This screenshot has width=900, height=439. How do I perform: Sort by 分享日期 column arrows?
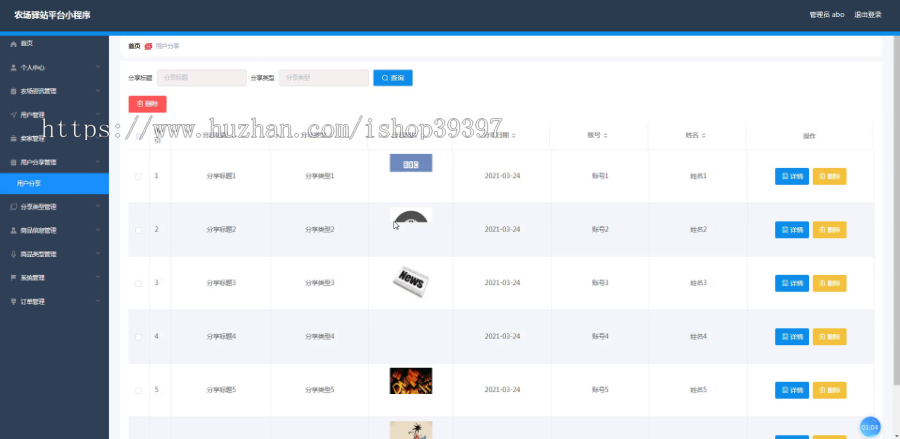[514, 136]
